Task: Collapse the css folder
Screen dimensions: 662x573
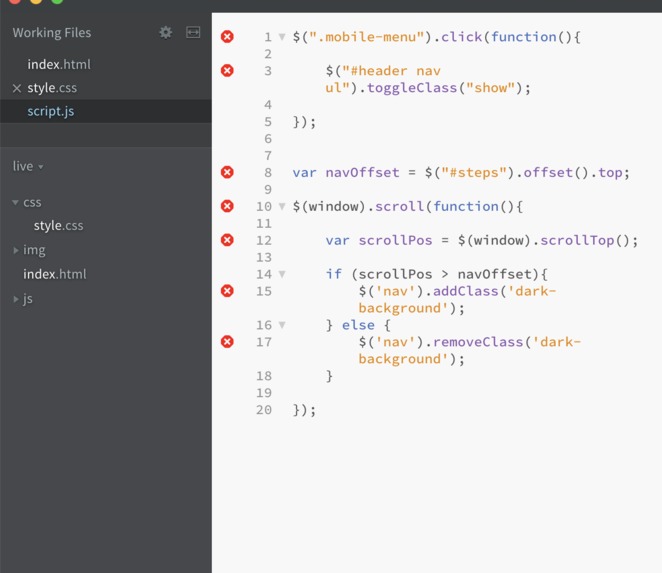Action: pos(16,203)
